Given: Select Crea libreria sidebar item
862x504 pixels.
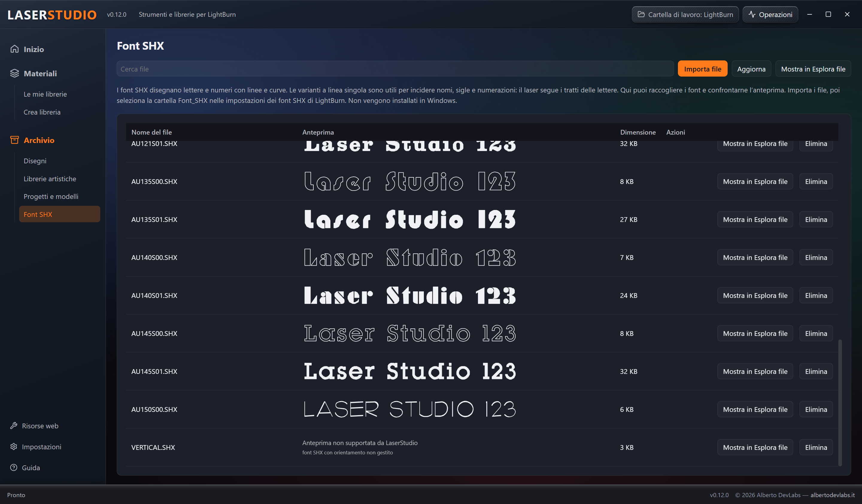Looking at the screenshot, I should tap(42, 112).
